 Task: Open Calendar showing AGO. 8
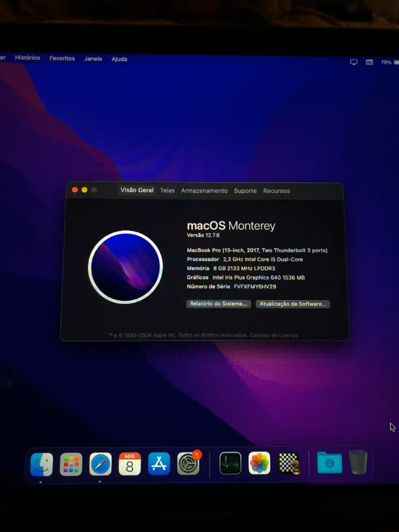pyautogui.click(x=130, y=464)
